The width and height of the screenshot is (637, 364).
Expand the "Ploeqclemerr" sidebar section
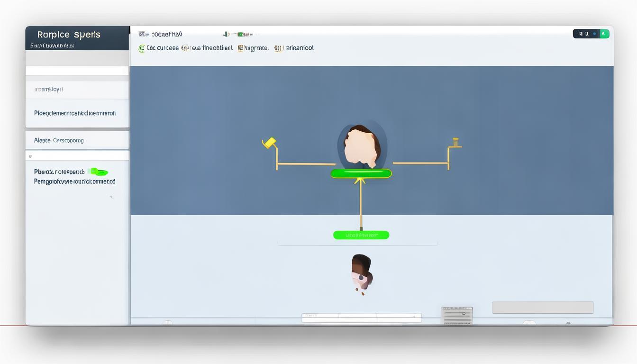[x=77, y=113]
